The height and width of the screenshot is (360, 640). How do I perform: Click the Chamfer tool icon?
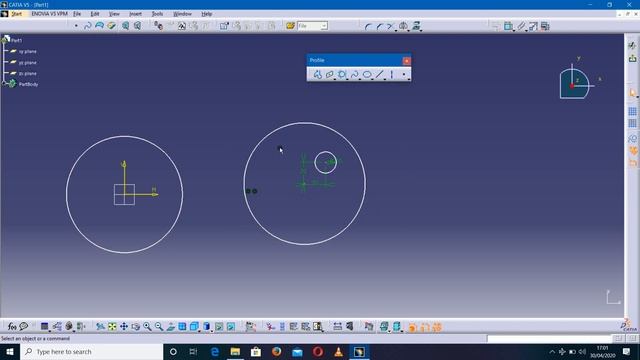pyautogui.click(x=379, y=27)
